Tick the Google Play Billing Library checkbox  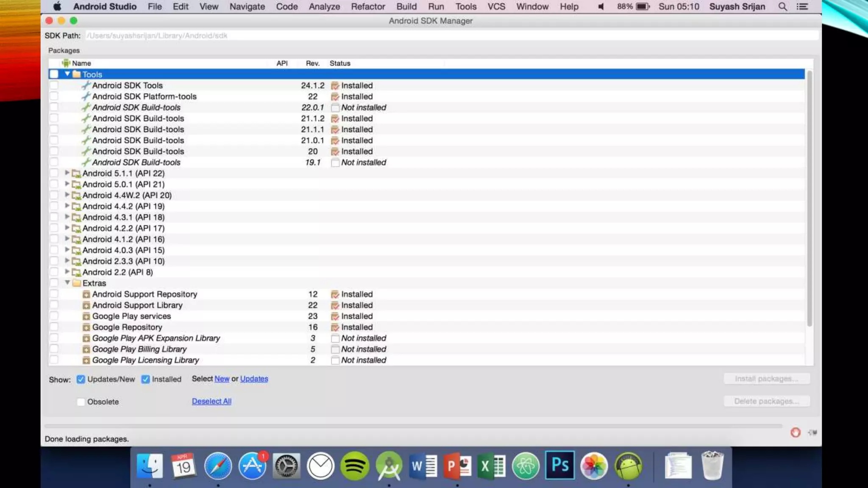pos(54,349)
